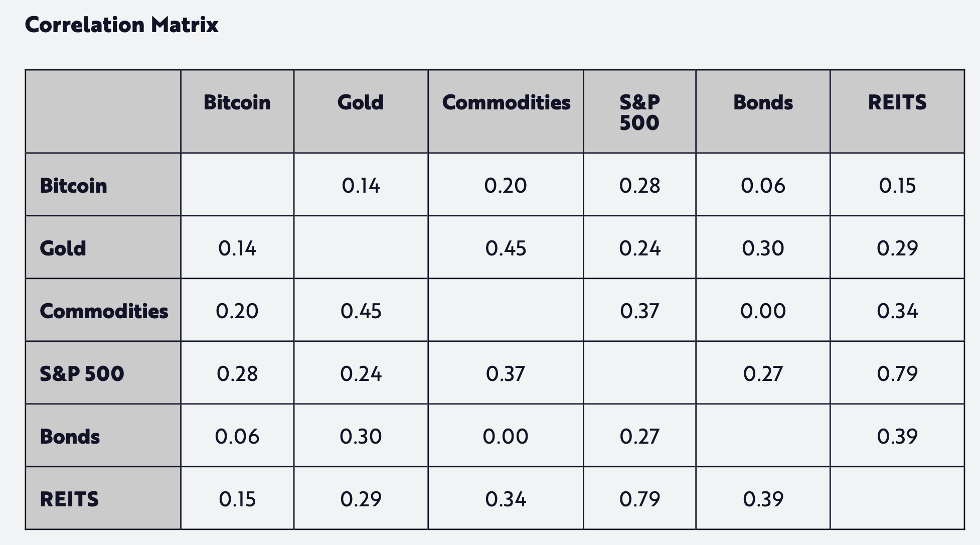Select the REITS row label
The image size is (980, 545).
[x=69, y=499]
